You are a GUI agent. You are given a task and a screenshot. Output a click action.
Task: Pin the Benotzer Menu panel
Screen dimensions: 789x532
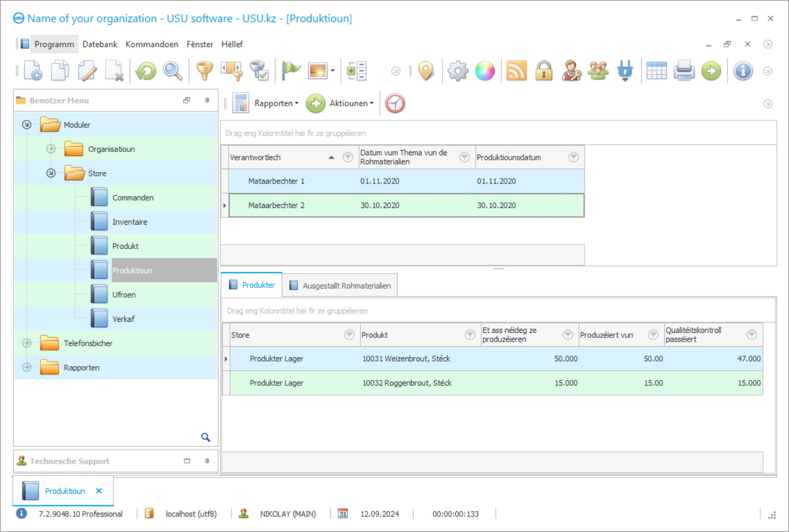pos(207,100)
